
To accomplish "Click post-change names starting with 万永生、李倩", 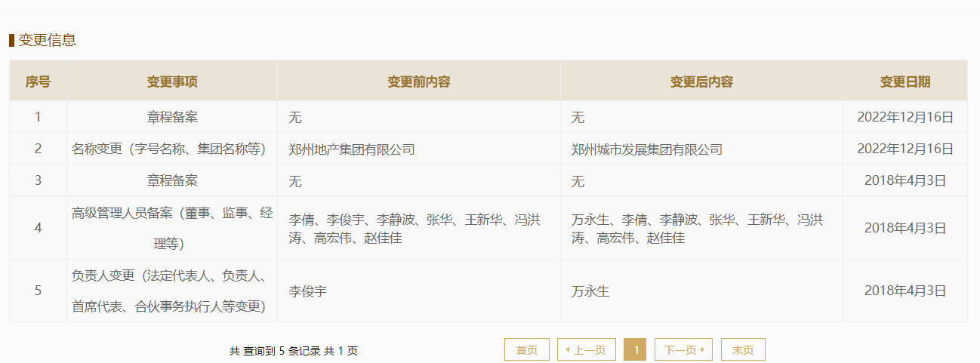I will [x=697, y=229].
